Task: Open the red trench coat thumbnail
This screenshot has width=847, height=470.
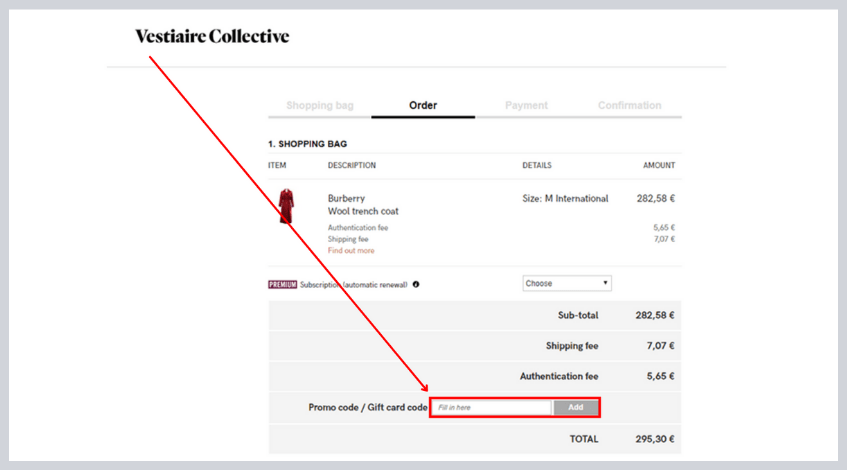Action: point(287,206)
